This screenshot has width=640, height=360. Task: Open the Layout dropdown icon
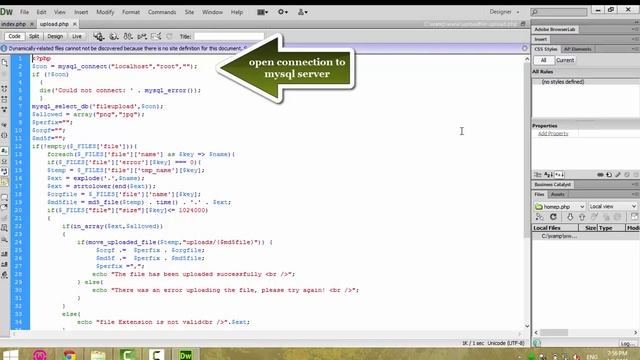click(x=262, y=12)
